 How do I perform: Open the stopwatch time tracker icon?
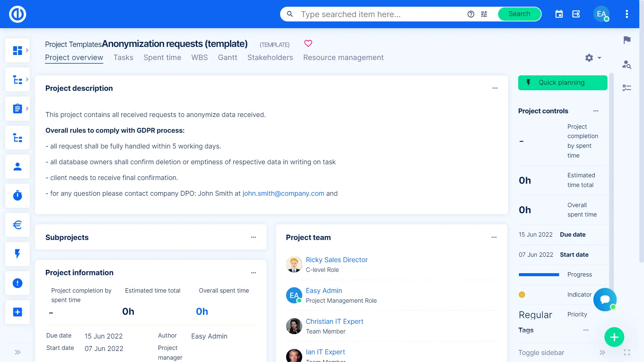point(17,196)
